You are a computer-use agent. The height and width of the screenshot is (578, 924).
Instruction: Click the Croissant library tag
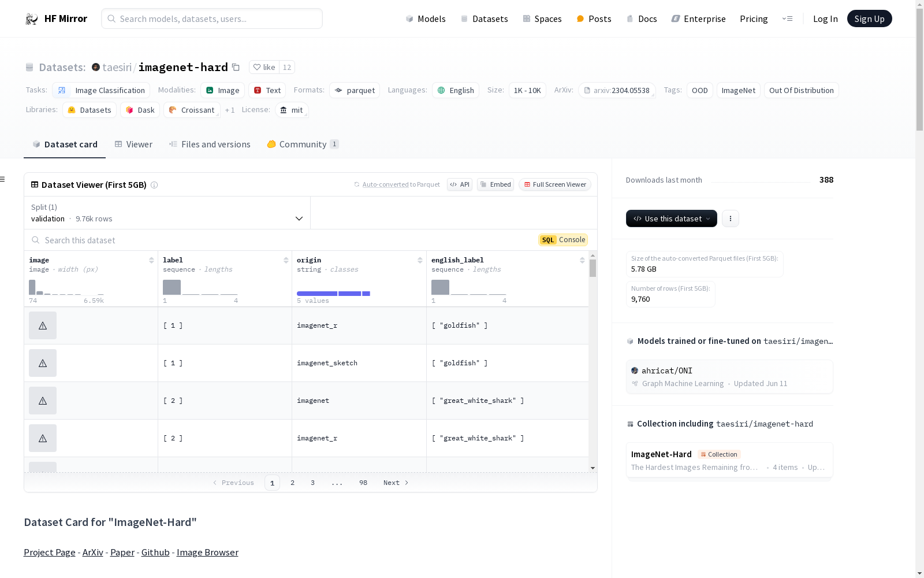point(192,110)
